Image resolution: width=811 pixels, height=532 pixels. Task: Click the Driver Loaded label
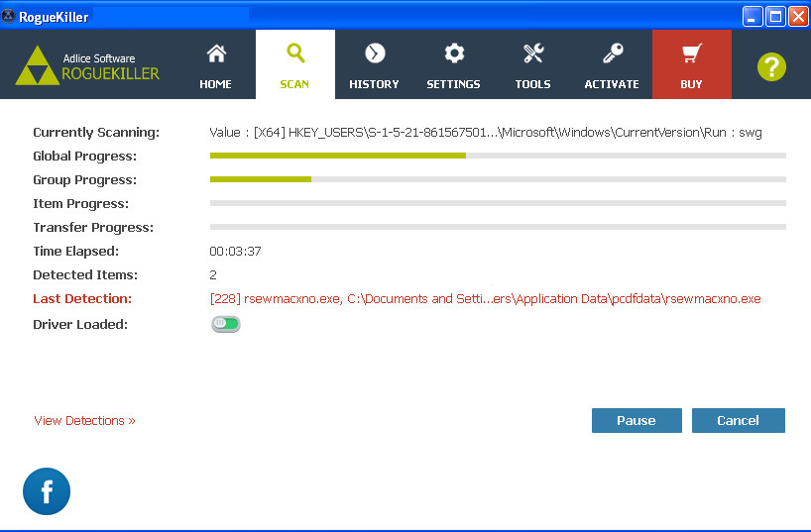pyautogui.click(x=80, y=325)
